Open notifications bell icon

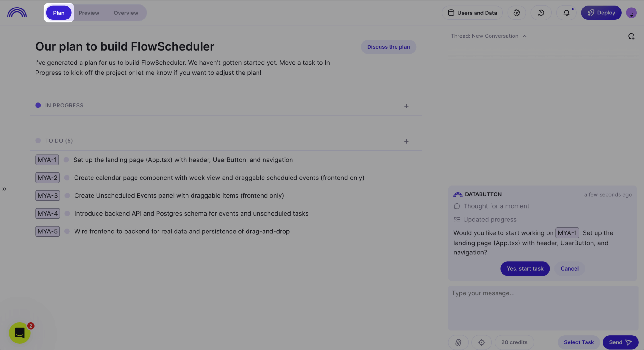(x=566, y=13)
